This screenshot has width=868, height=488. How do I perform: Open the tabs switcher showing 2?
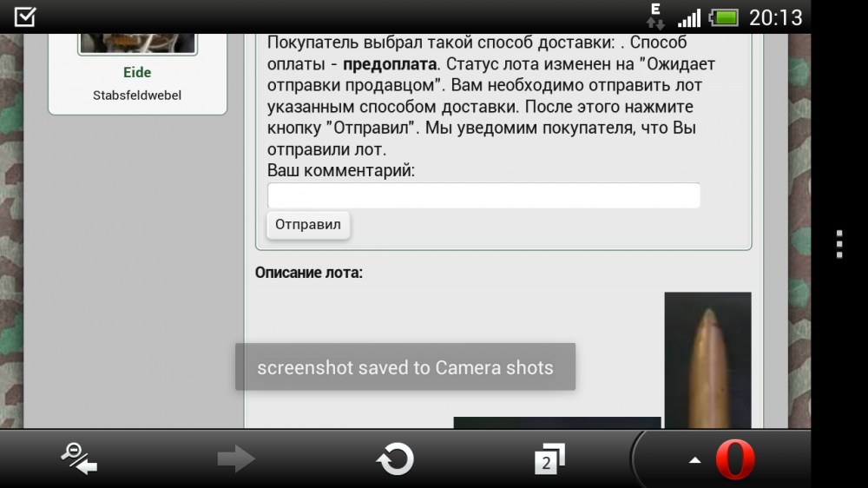pyautogui.click(x=549, y=458)
